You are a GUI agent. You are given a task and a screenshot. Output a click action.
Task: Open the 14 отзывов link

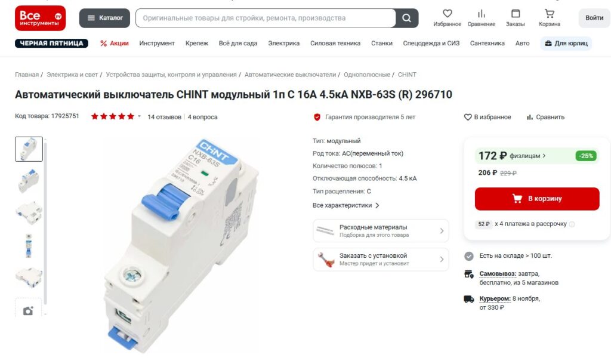[165, 117]
